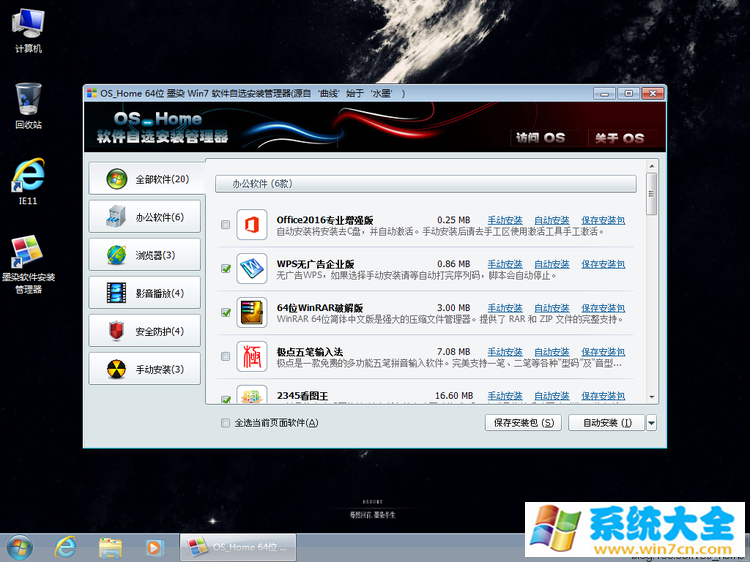This screenshot has width=750, height=562.
Task: Enable 全选当前页面软件 checkbox
Action: (x=225, y=423)
